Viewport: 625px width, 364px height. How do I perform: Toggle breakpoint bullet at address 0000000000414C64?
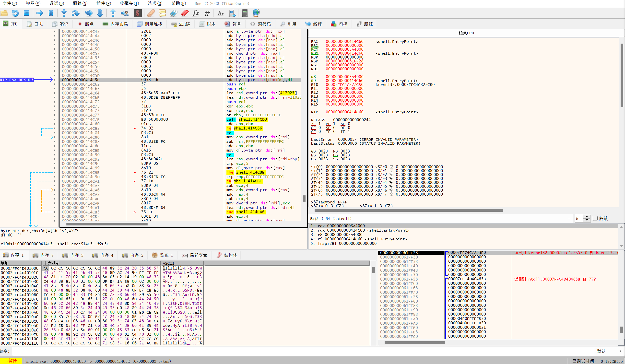coord(55,93)
